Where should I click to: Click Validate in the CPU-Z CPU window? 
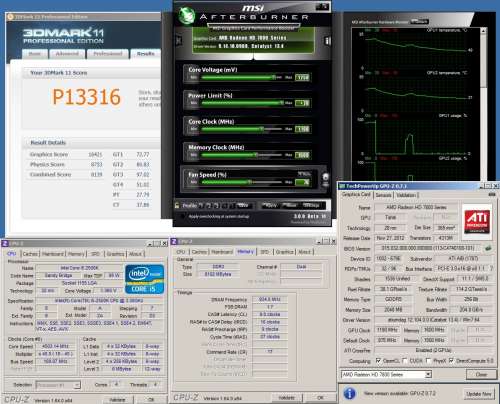point(117,399)
